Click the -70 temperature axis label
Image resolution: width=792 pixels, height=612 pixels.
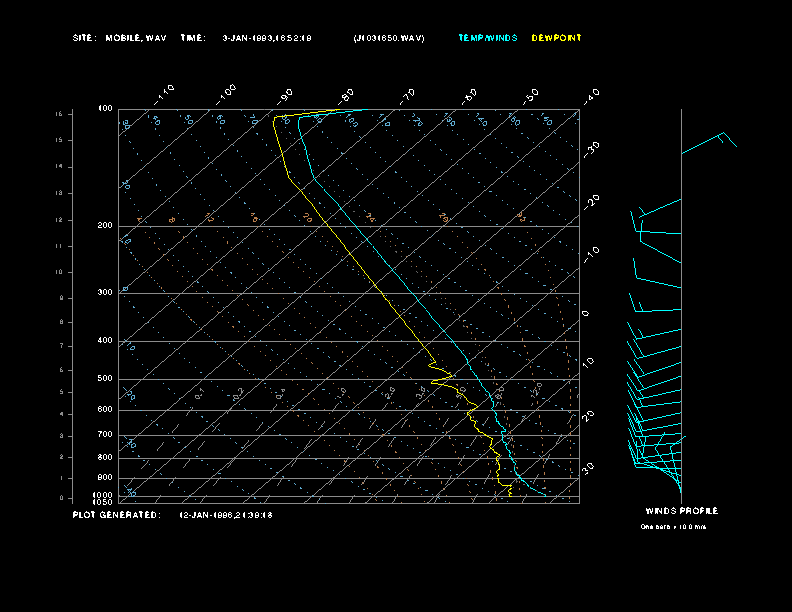[408, 95]
